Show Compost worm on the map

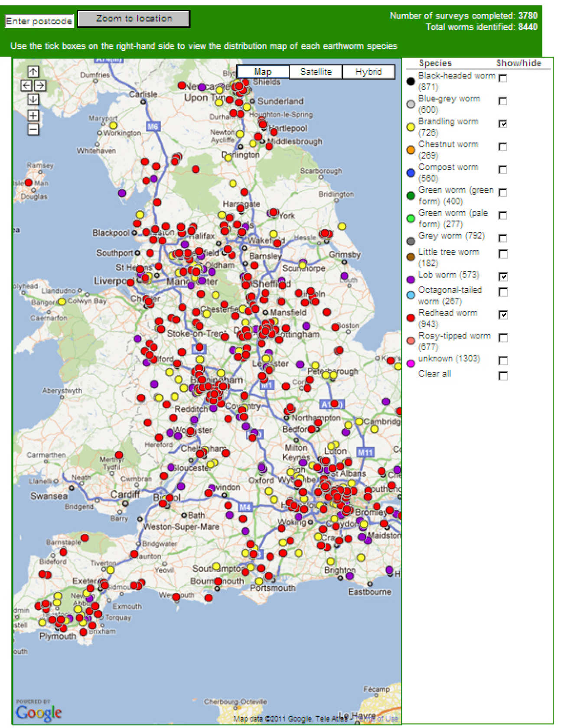coord(503,169)
